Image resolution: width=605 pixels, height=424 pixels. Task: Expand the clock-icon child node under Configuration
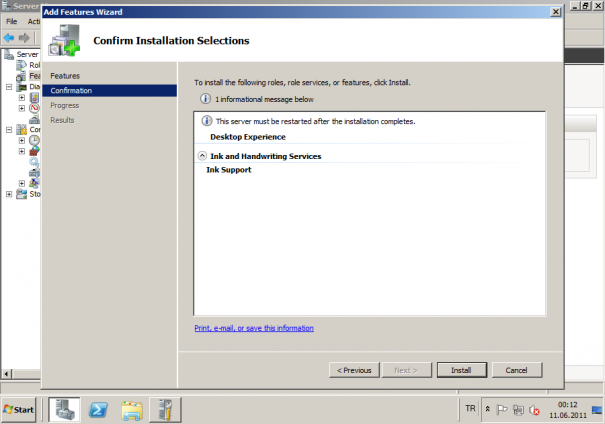tap(22, 140)
